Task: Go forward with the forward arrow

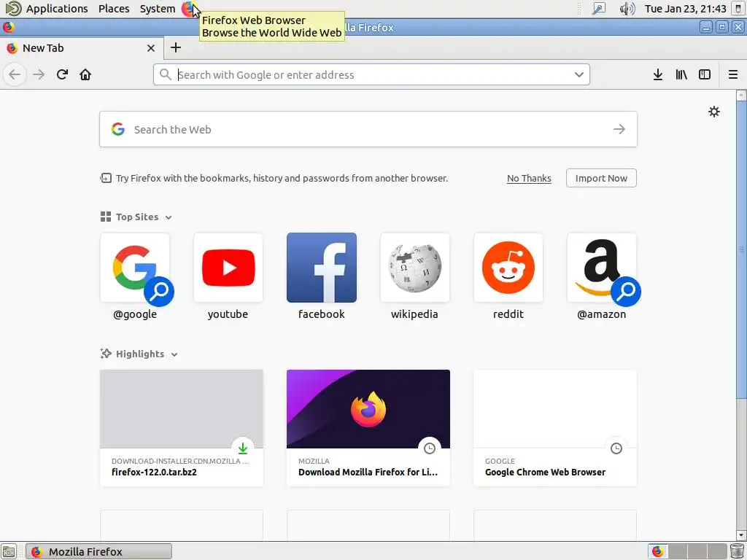Action: pyautogui.click(x=39, y=75)
